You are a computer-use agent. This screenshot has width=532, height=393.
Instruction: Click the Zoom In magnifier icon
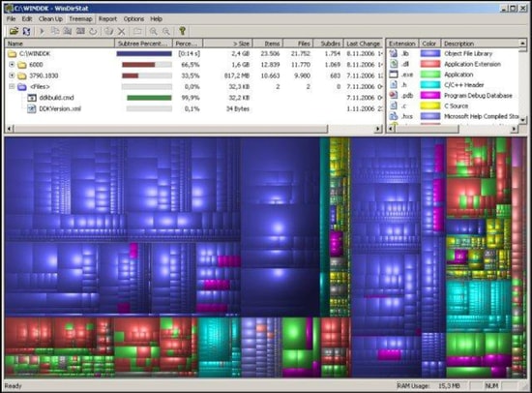pyautogui.click(x=154, y=32)
